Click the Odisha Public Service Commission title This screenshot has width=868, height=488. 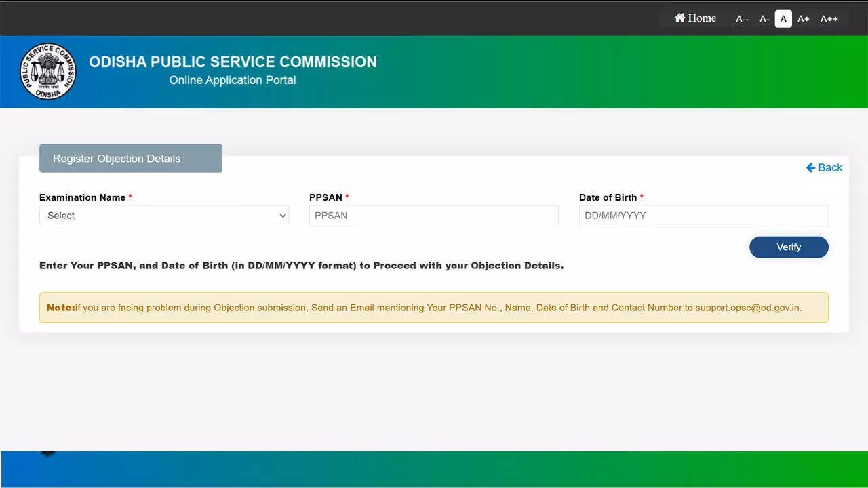coord(233,62)
